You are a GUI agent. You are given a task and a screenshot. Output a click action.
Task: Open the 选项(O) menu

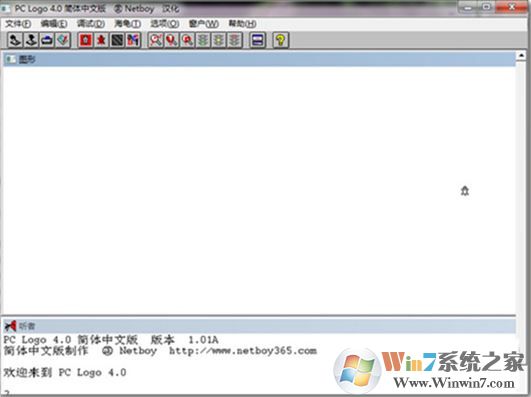(x=165, y=23)
